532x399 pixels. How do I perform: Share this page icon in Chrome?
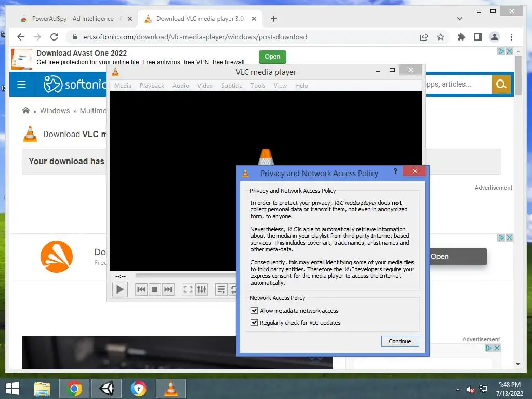pyautogui.click(x=424, y=37)
